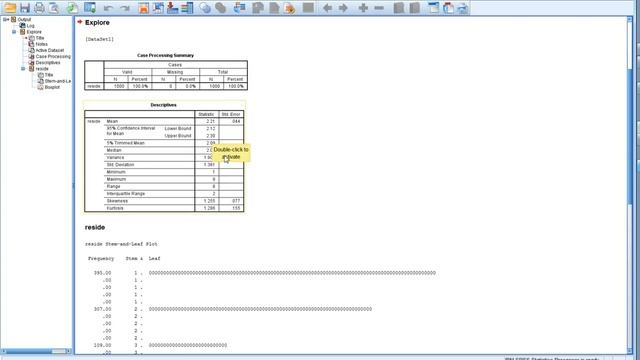Click the Go to Variable toolbar icon
This screenshot has height=360, width=640.
(x=172, y=7)
